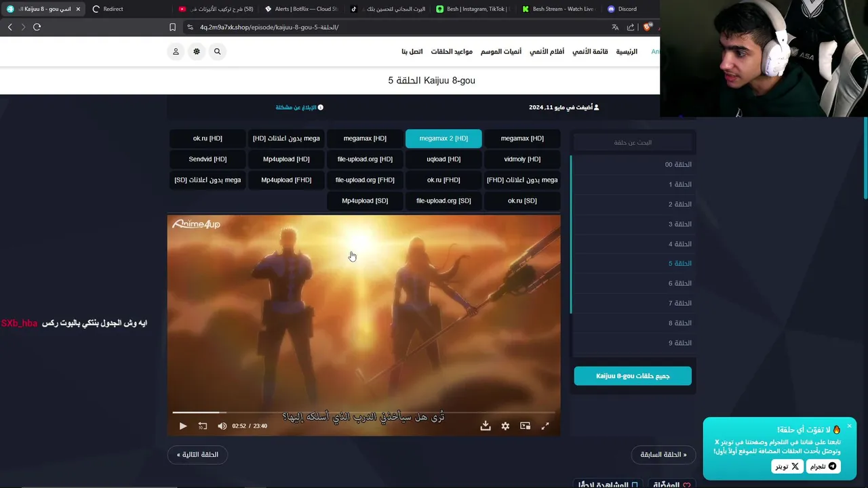Switch to the YouTube tab
This screenshot has height=488, width=868.
tap(216, 9)
